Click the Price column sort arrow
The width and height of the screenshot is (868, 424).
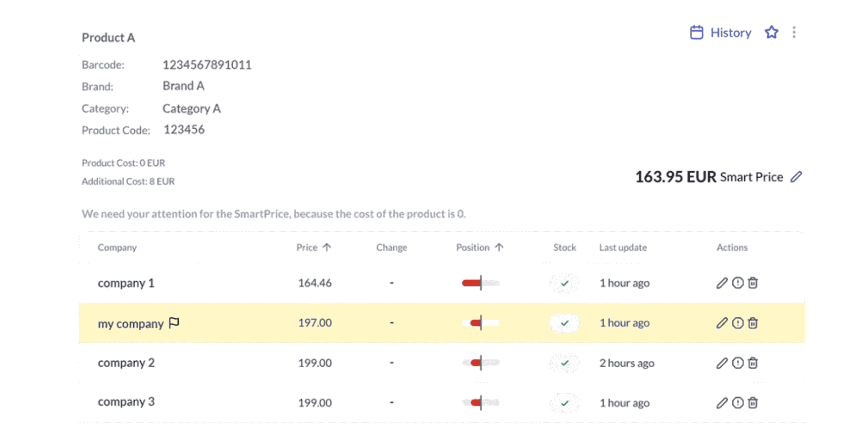tap(327, 247)
